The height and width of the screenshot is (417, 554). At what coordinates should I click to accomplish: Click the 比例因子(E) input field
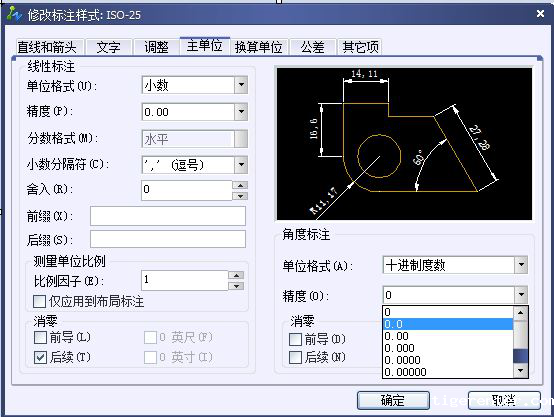(184, 280)
